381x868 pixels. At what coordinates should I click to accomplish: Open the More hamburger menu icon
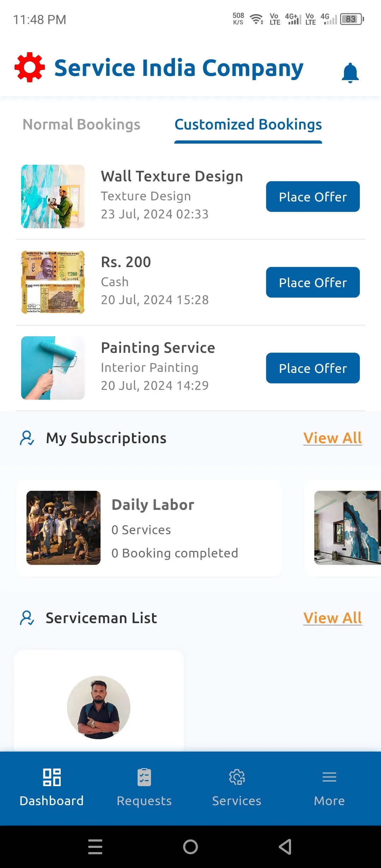click(x=329, y=777)
